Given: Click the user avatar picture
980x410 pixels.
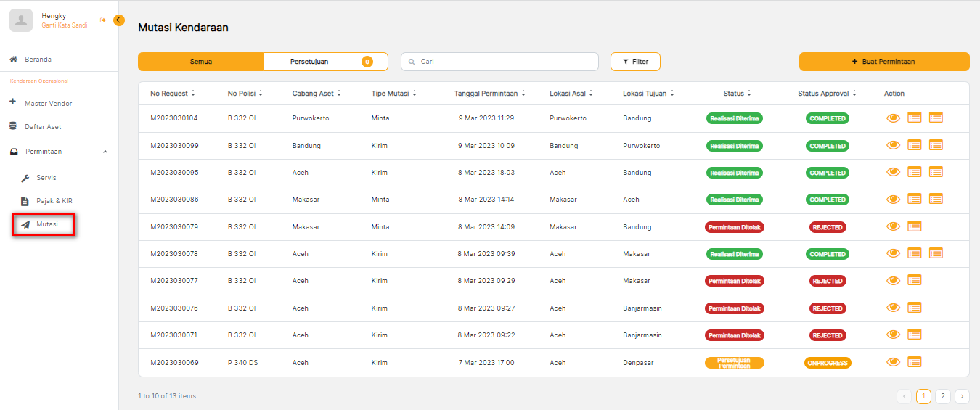Looking at the screenshot, I should 21,20.
